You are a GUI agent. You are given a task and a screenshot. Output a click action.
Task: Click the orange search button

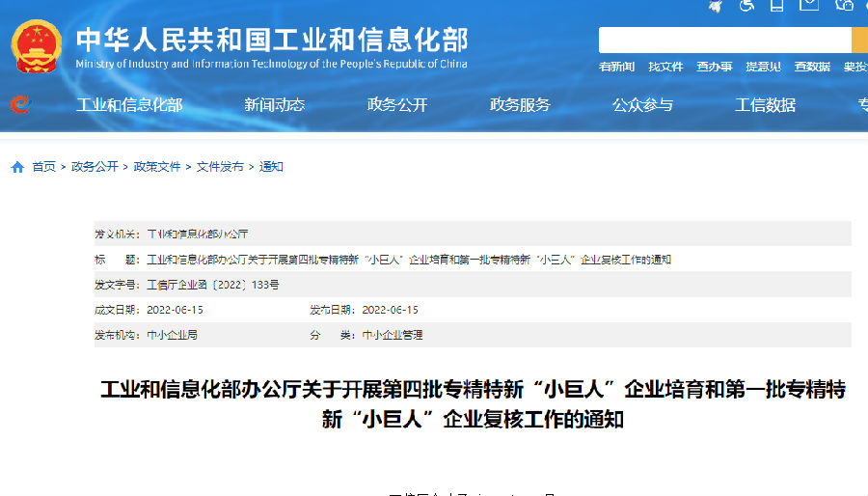tap(859, 40)
